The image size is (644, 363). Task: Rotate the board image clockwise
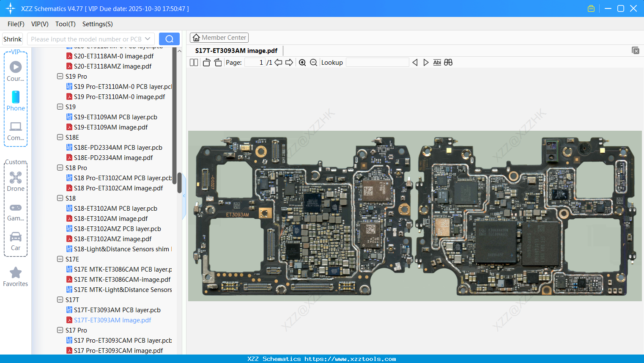tap(218, 62)
